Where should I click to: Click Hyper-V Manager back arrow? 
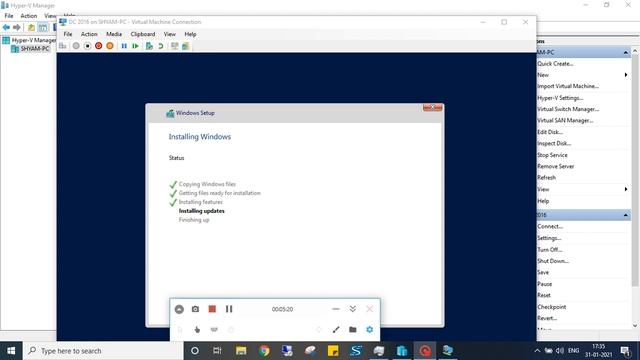click(x=6, y=27)
